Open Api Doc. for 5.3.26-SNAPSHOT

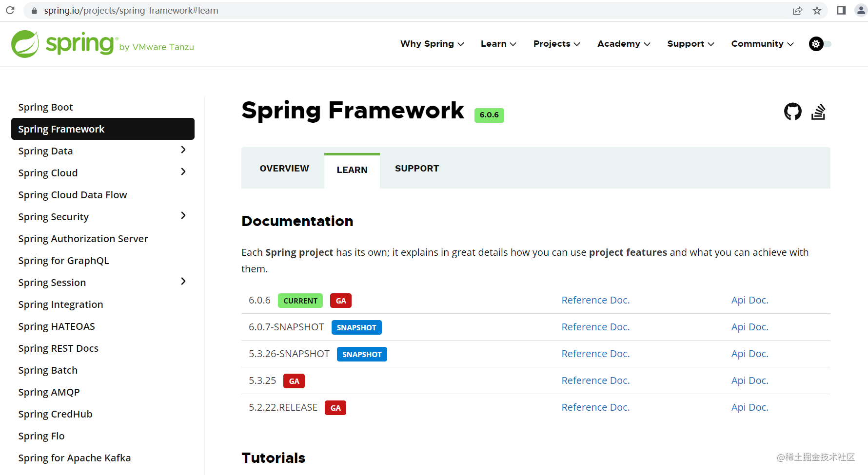[x=750, y=354]
